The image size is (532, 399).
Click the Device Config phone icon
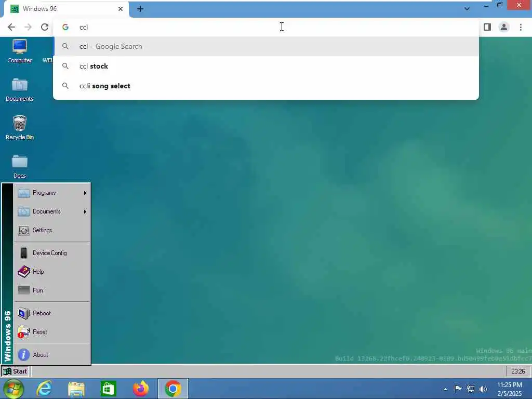click(24, 253)
